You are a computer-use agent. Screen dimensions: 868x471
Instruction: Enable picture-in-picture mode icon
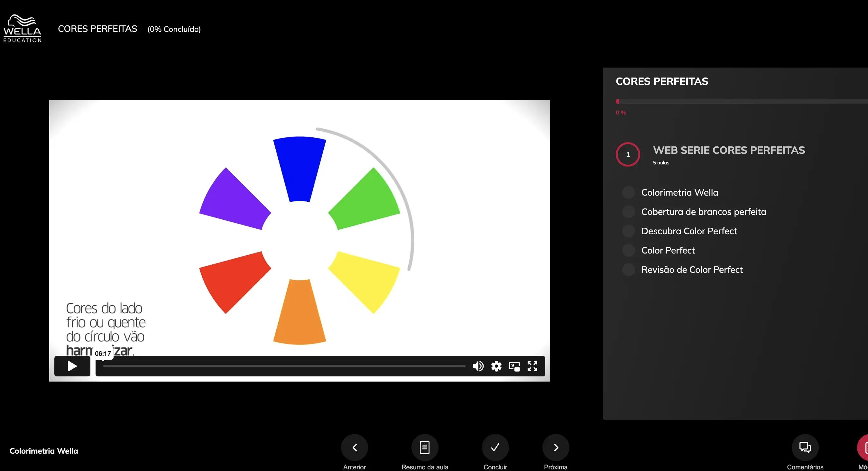point(514,366)
